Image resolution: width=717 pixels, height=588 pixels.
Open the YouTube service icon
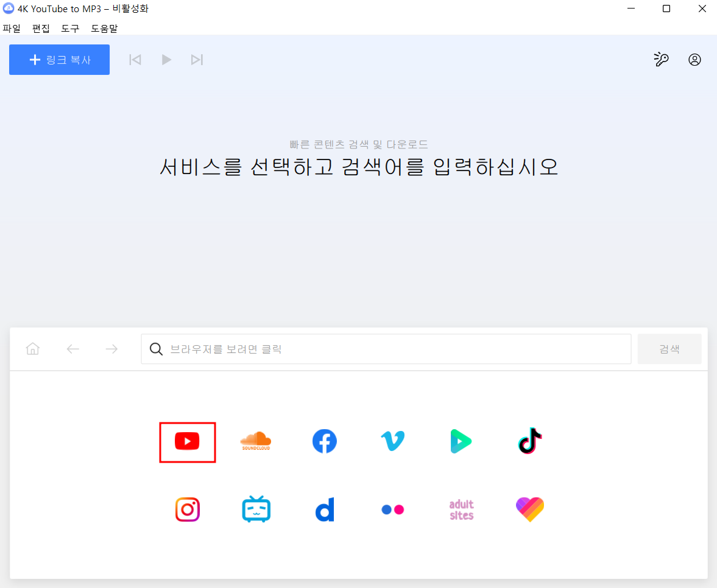click(x=187, y=441)
